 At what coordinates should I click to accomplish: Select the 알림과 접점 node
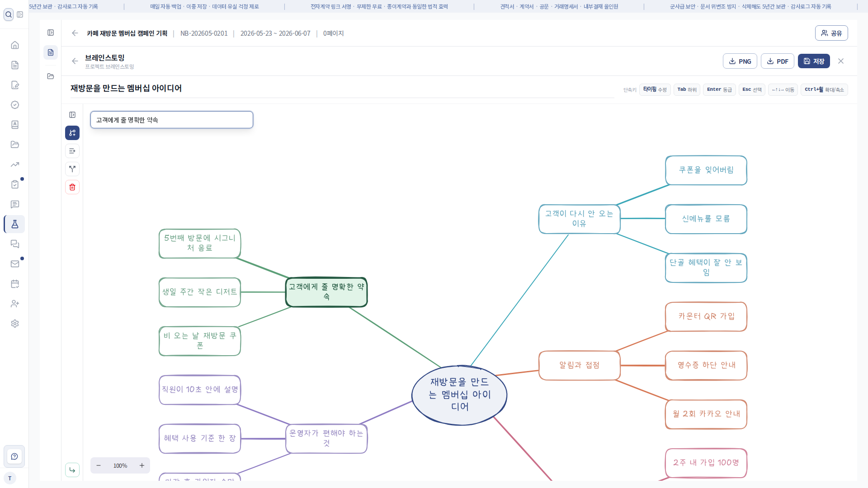pyautogui.click(x=579, y=365)
